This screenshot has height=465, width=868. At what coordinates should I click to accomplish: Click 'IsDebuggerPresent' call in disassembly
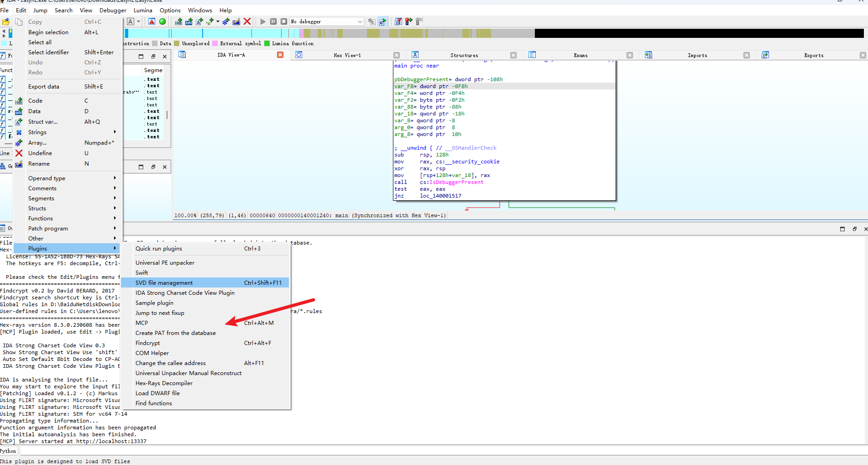click(456, 182)
